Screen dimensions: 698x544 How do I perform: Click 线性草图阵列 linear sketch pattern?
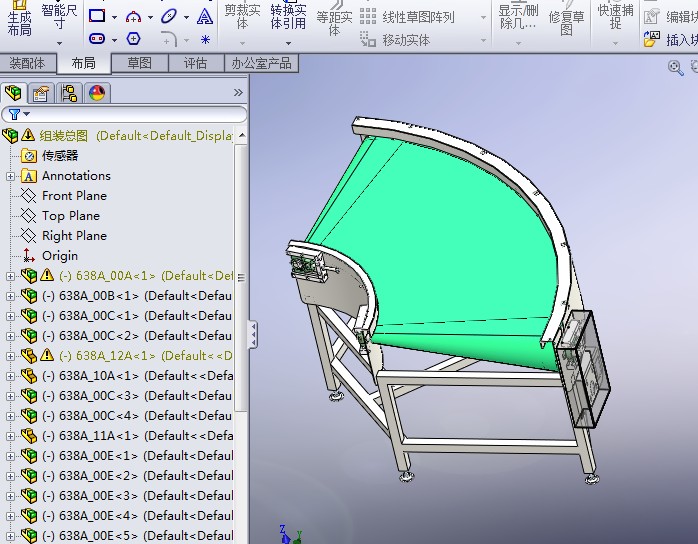[x=406, y=17]
